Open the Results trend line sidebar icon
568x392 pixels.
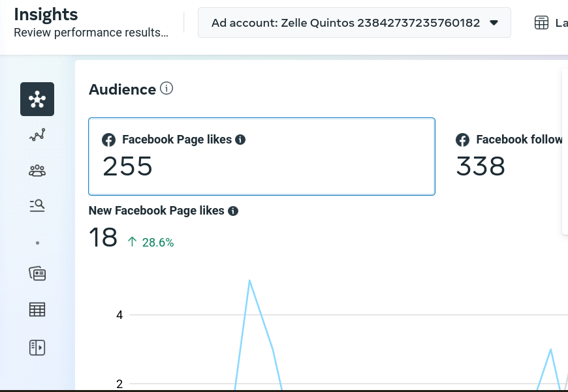coord(37,135)
